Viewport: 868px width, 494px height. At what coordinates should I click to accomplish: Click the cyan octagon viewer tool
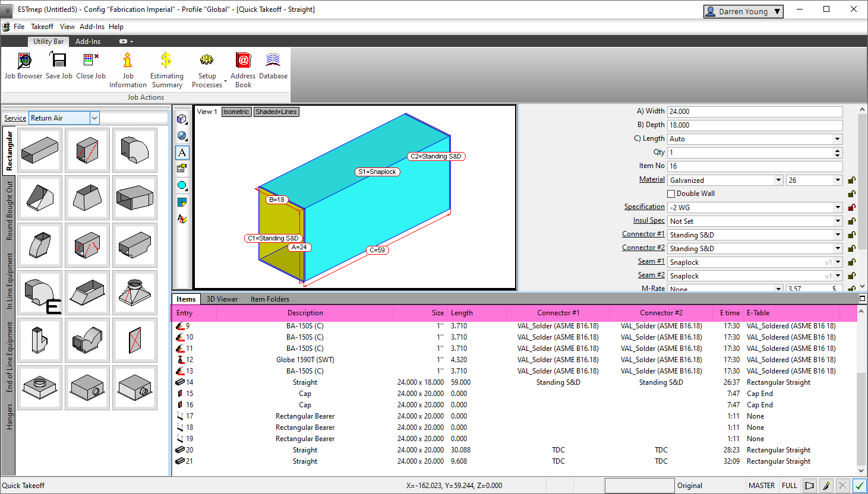click(x=182, y=186)
